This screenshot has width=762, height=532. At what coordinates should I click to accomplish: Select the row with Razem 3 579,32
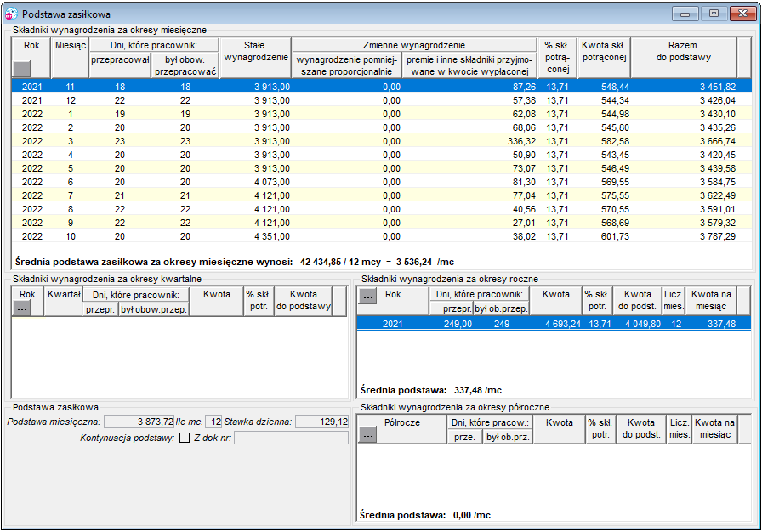pyautogui.click(x=382, y=223)
